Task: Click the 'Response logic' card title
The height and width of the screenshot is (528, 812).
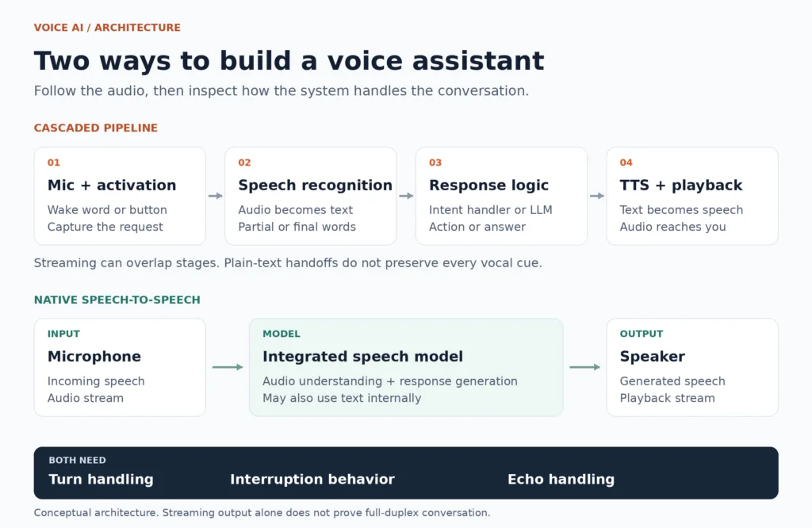Action: point(488,186)
